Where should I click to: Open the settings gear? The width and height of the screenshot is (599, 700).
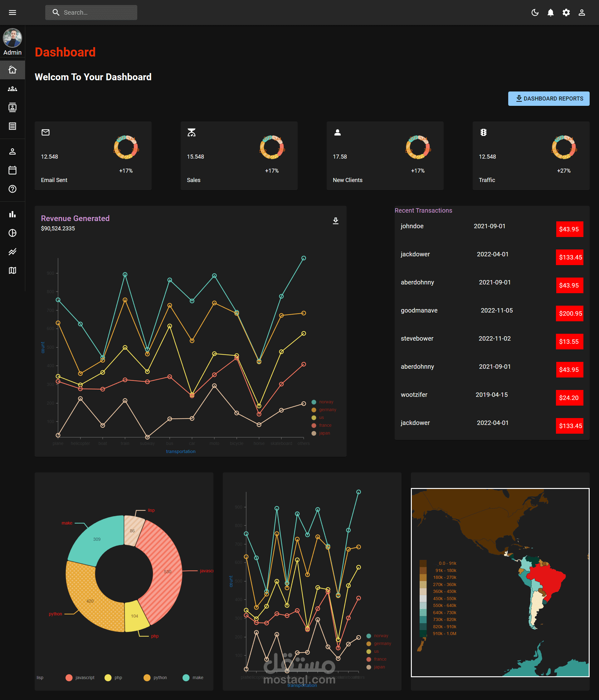[566, 12]
